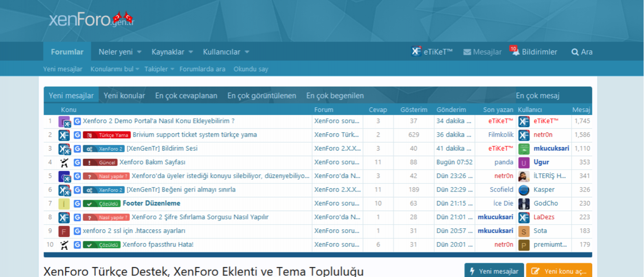644x277 pixels.
Task: Click starter avatar of Xenforo Bakım Sayfası topic
Action: point(64,163)
